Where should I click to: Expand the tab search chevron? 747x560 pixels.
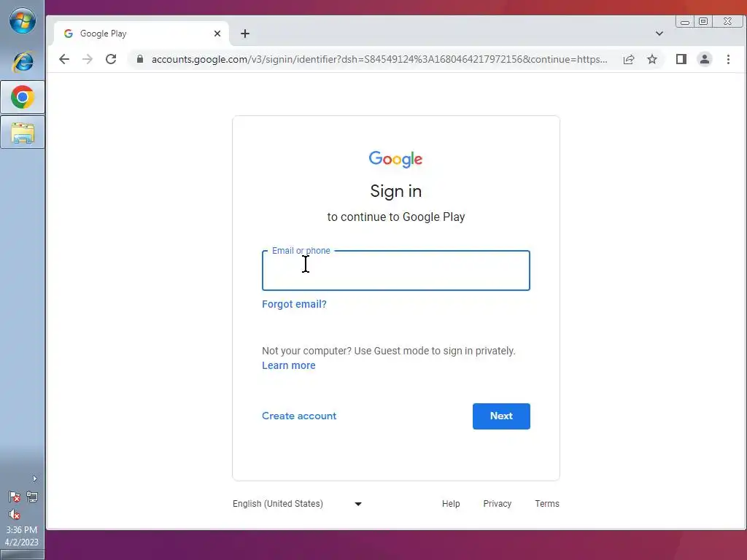click(659, 34)
